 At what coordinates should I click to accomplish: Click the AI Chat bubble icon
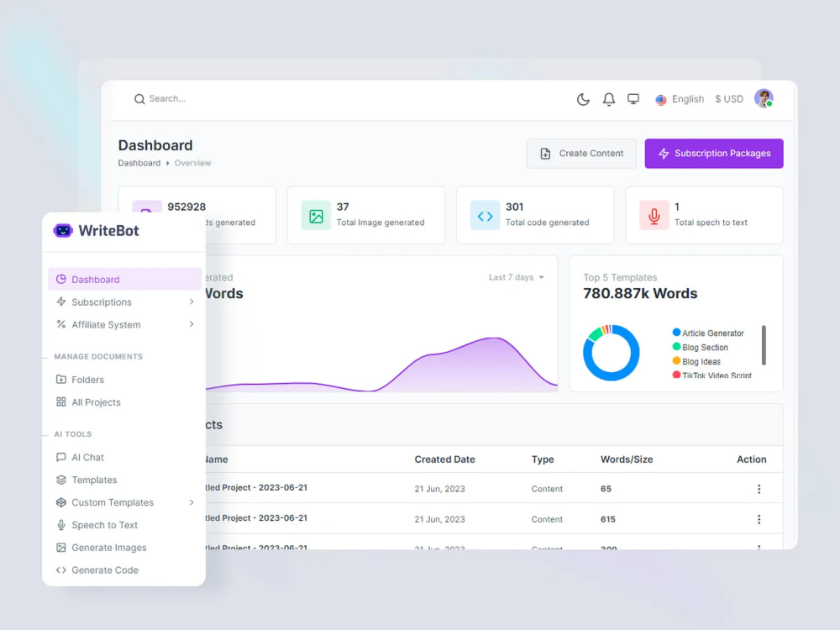[61, 457]
